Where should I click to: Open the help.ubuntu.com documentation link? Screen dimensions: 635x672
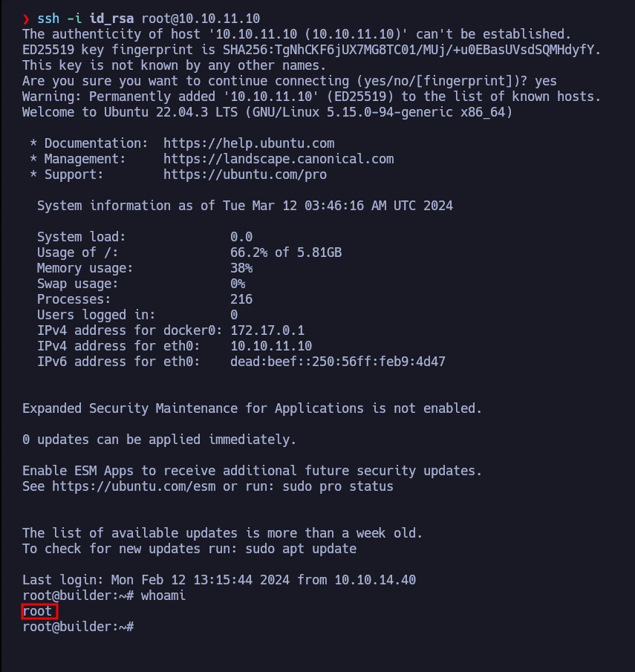pyautogui.click(x=249, y=143)
